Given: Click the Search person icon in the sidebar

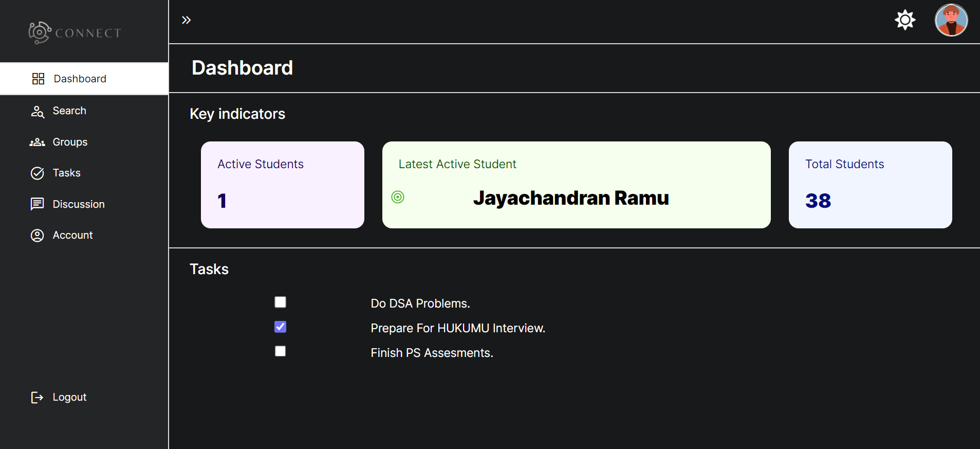Looking at the screenshot, I should (38, 111).
